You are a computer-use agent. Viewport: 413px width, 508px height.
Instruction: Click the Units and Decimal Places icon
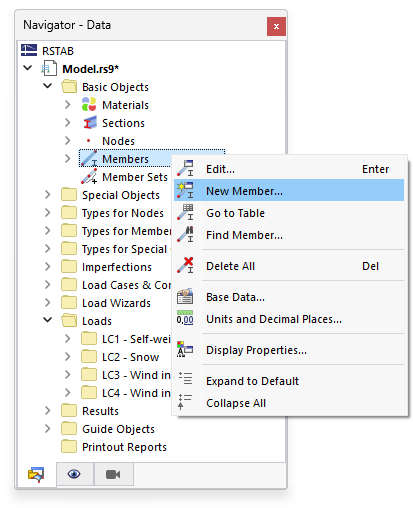tap(185, 318)
